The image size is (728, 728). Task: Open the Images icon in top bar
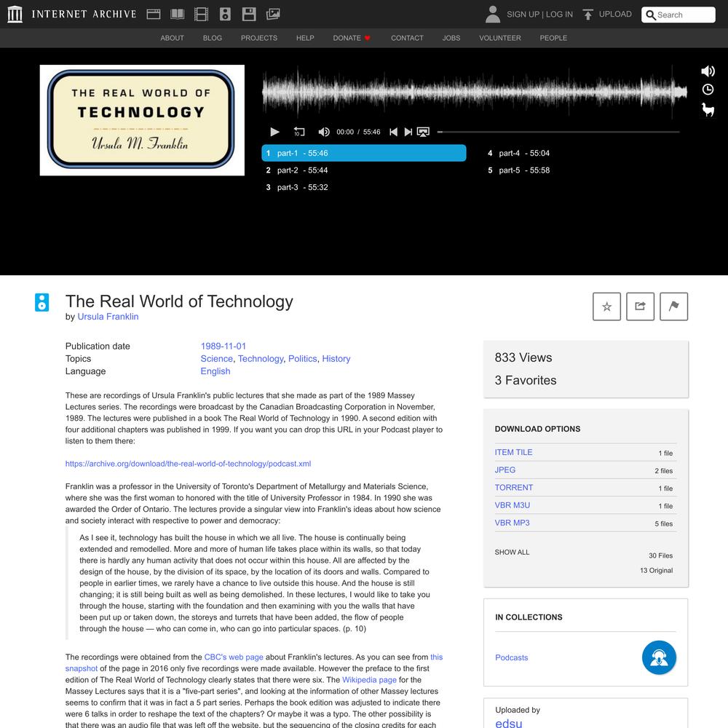tap(273, 15)
